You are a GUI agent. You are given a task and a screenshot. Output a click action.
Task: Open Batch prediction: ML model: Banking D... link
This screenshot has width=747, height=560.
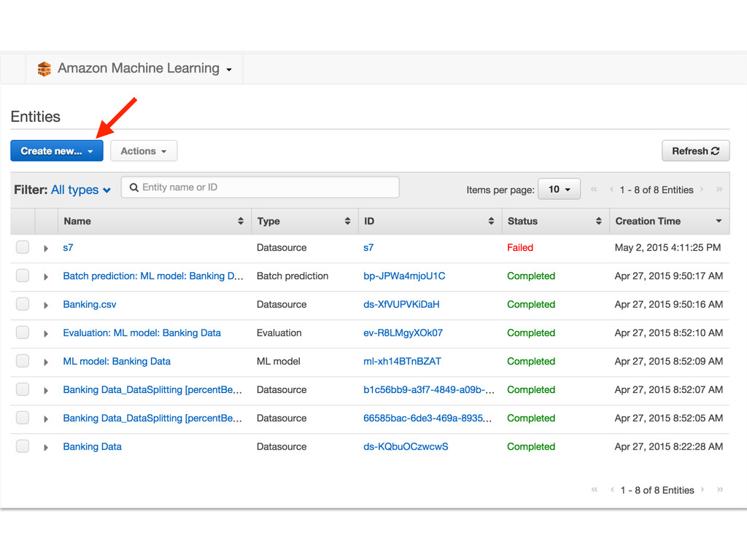(x=153, y=276)
